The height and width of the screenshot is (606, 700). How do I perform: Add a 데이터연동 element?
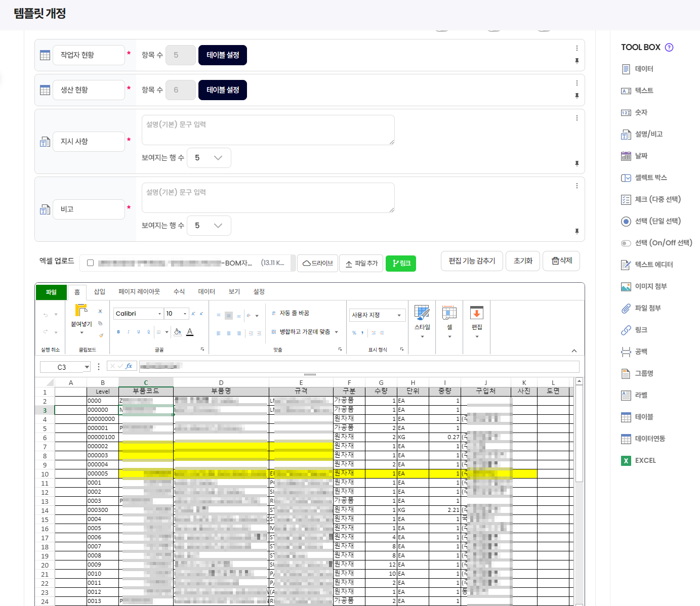coord(643,439)
